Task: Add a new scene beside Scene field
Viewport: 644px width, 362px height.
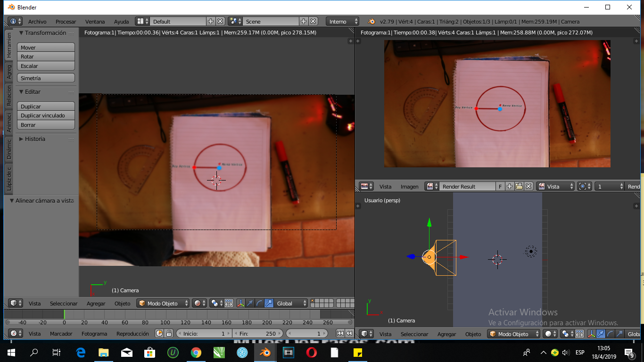Action: tap(304, 21)
